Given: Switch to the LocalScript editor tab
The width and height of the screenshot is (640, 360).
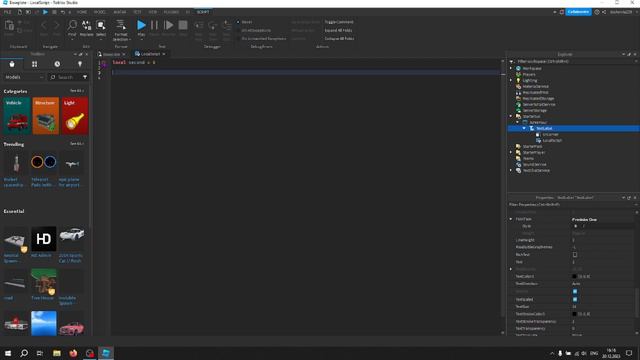Looking at the screenshot, I should tap(150, 54).
